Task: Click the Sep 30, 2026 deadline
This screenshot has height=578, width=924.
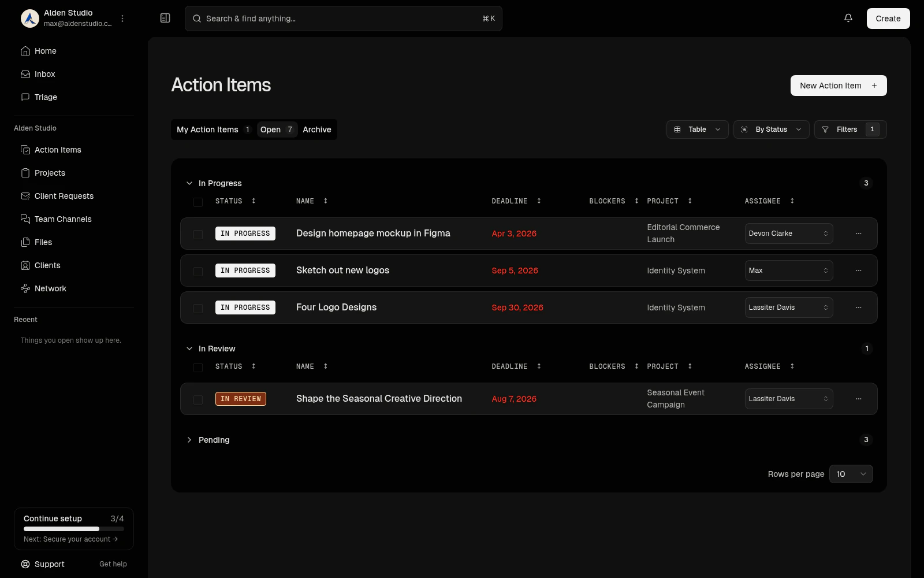Action: (x=517, y=307)
